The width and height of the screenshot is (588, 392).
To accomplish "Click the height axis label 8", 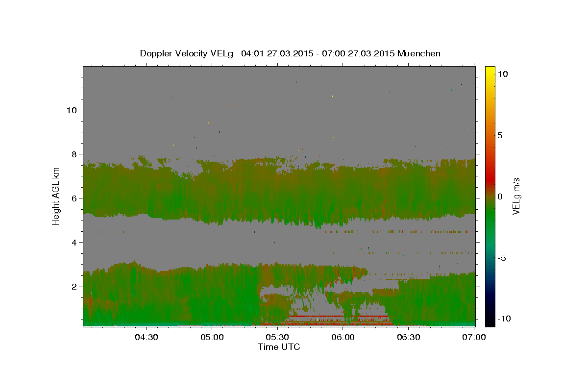I will [x=75, y=154].
